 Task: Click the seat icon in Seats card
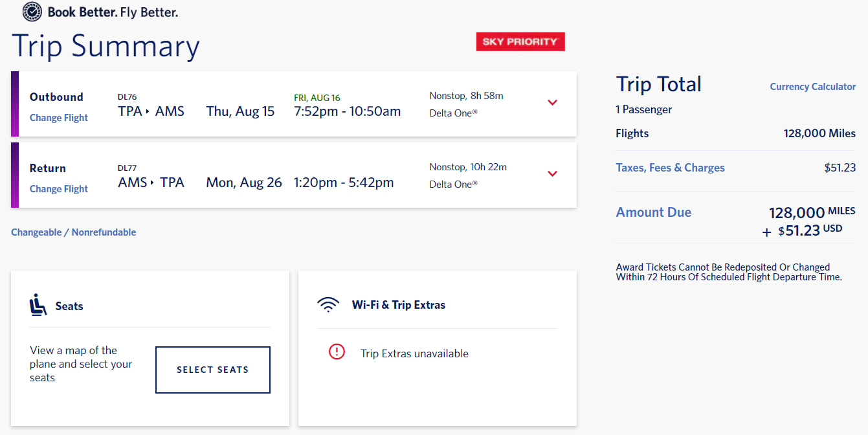tap(38, 305)
